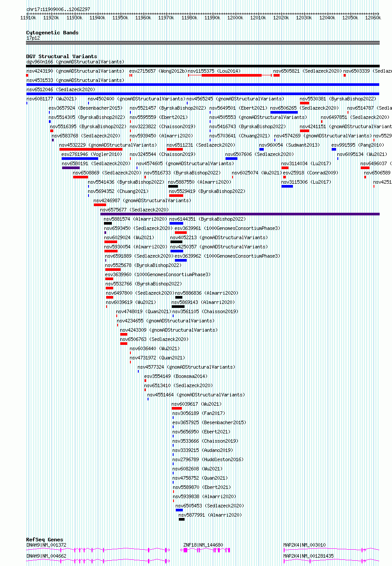The image size is (392, 566).
Task: Open variant dgv960n166 (gnomADStructuralVariants)
Action: click(75, 62)
